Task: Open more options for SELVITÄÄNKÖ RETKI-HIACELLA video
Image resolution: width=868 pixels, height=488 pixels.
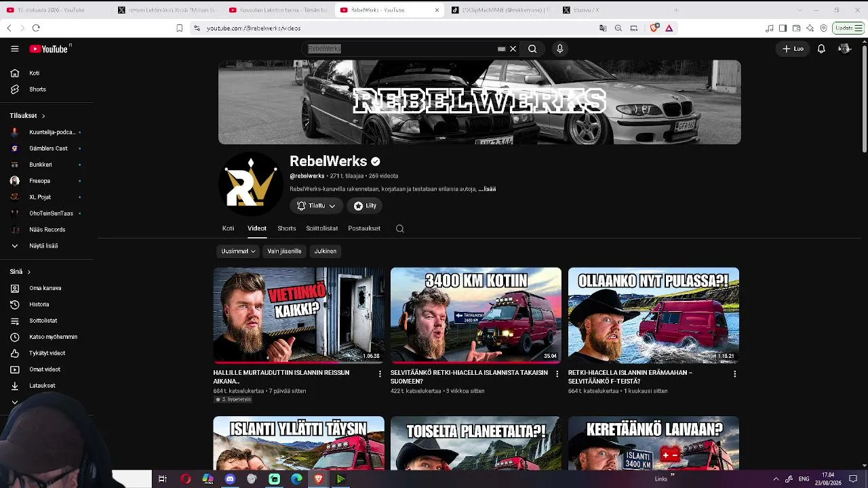Action: click(557, 373)
